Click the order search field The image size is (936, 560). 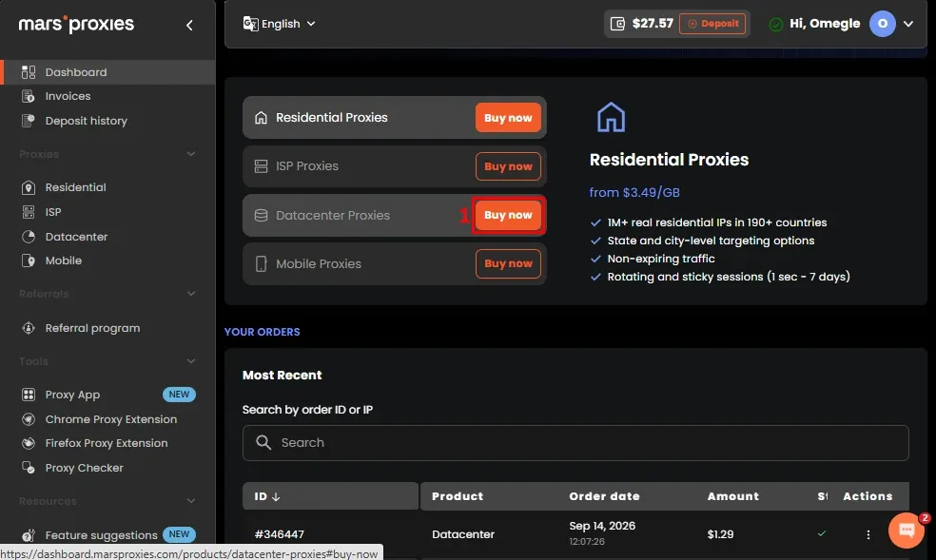[x=575, y=442]
